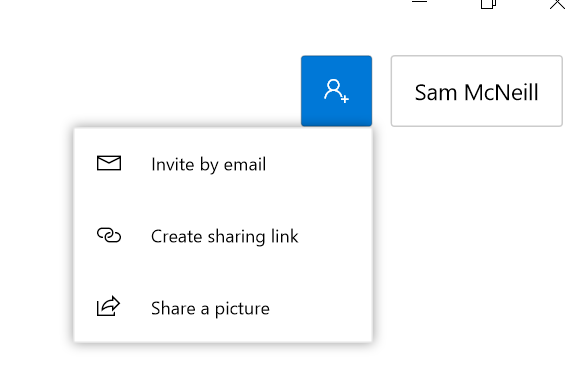Collapse the invite dropdown via blue button
The height and width of the screenshot is (369, 583).
(x=336, y=91)
